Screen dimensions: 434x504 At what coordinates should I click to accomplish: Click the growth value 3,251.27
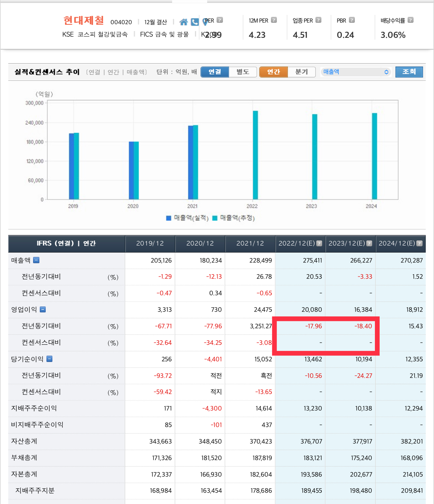pyautogui.click(x=261, y=326)
